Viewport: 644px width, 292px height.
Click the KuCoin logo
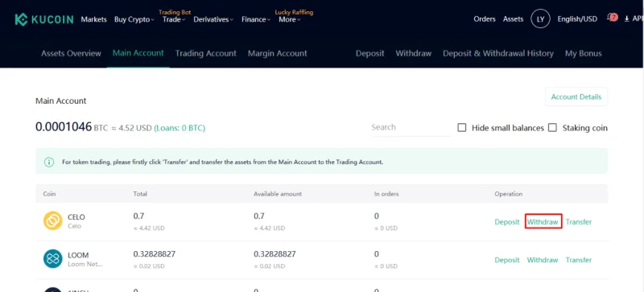tap(44, 19)
